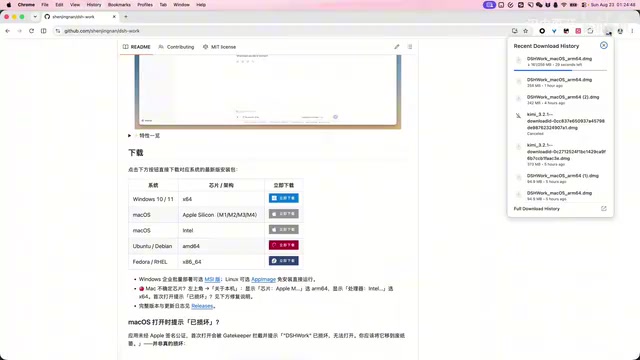Click the browser Forward arrow

tap(19, 31)
